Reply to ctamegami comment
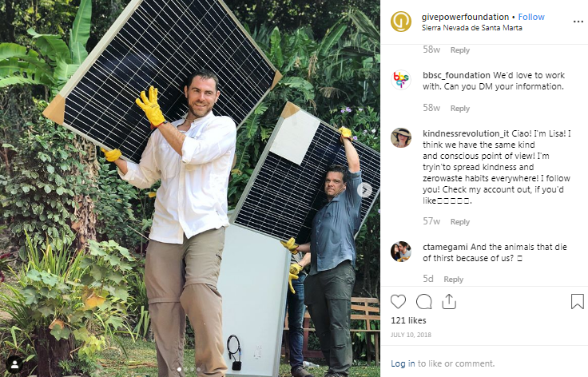Viewport: 588px width, 377px height. [x=453, y=280]
